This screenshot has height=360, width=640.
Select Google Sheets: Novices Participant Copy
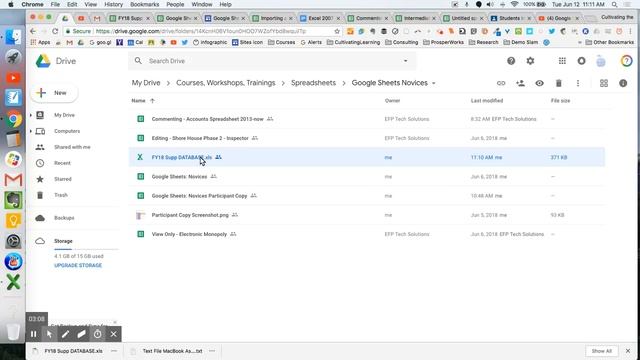367,196
